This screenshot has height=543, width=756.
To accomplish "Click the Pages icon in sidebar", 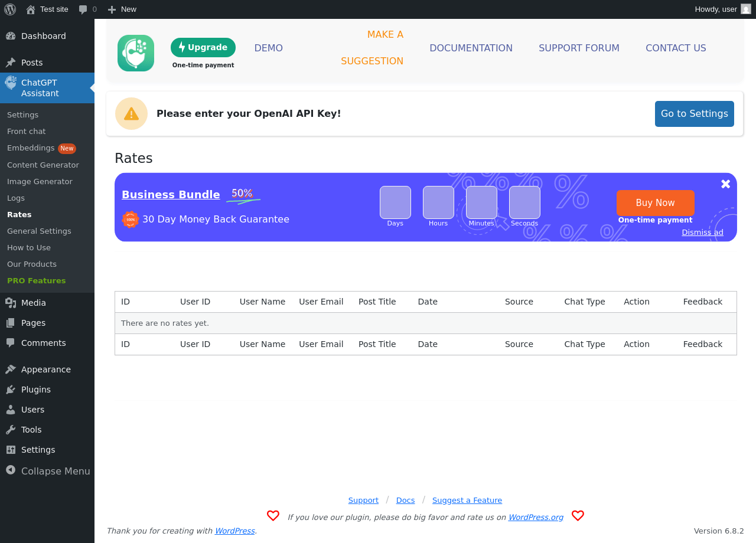I will [x=11, y=323].
